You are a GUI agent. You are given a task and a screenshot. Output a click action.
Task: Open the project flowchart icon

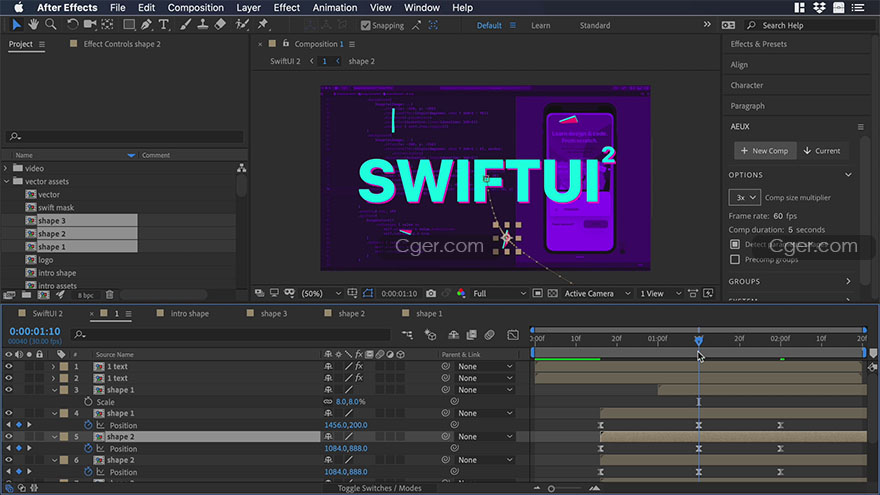pyautogui.click(x=241, y=168)
